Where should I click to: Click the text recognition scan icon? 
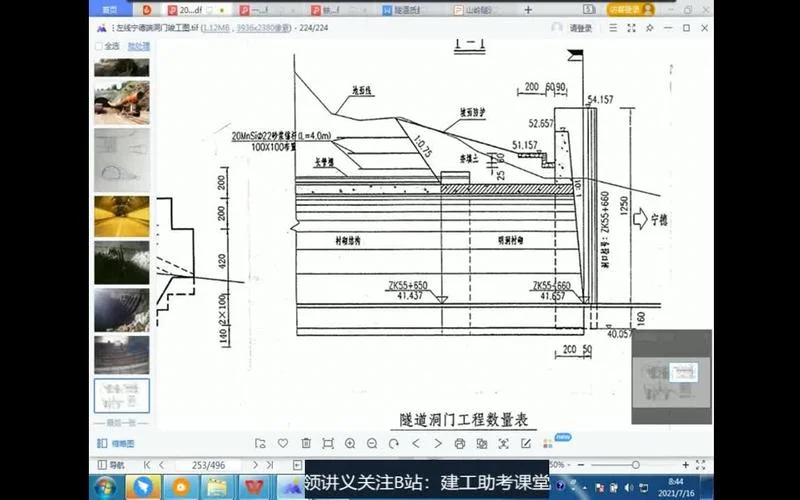tap(504, 443)
